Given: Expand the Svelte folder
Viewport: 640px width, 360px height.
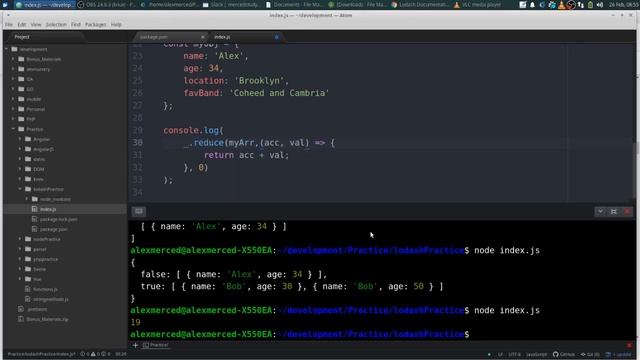Looking at the screenshot, I should point(20,269).
